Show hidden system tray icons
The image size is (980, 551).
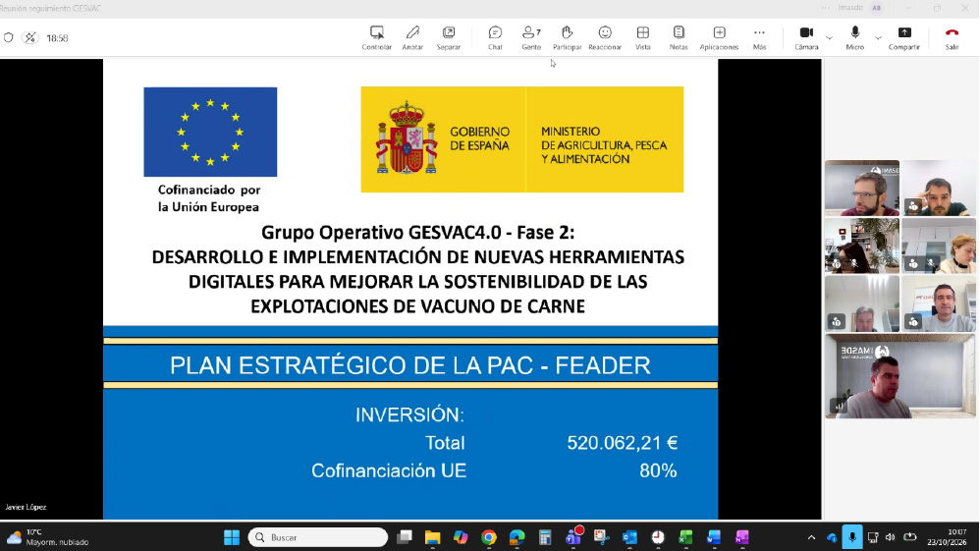click(x=811, y=537)
